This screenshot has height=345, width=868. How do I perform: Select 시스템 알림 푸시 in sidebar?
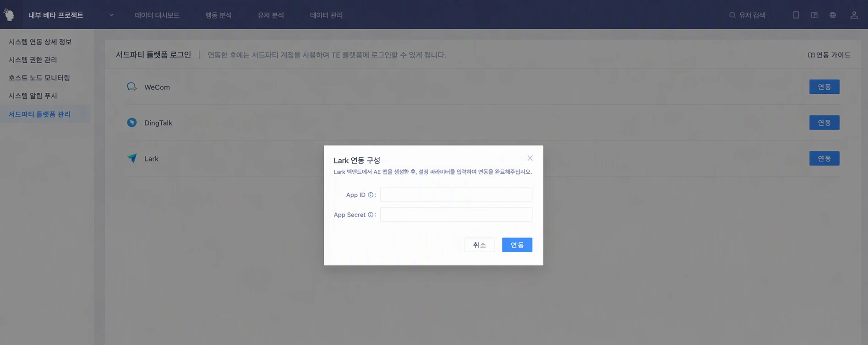[33, 96]
